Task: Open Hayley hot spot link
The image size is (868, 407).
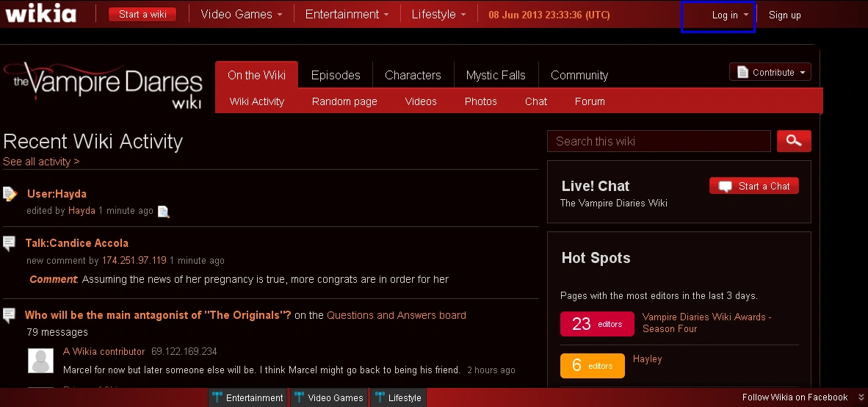Action: pyautogui.click(x=647, y=359)
